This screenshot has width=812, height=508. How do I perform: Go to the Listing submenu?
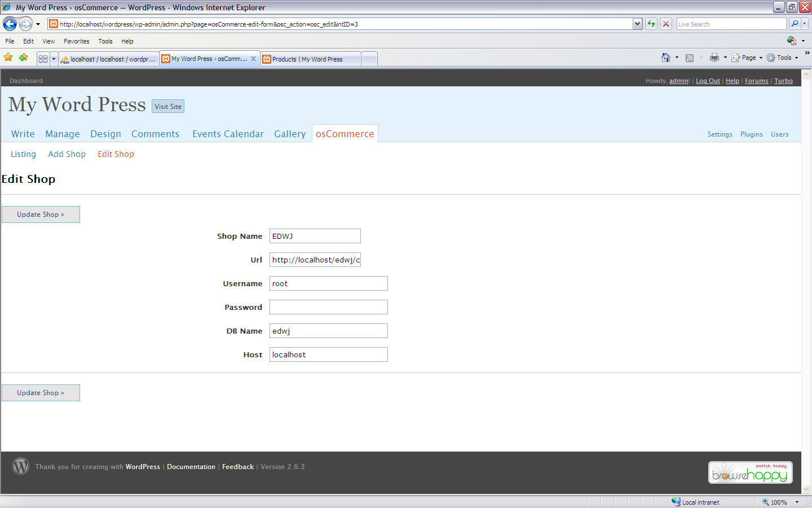coord(23,154)
